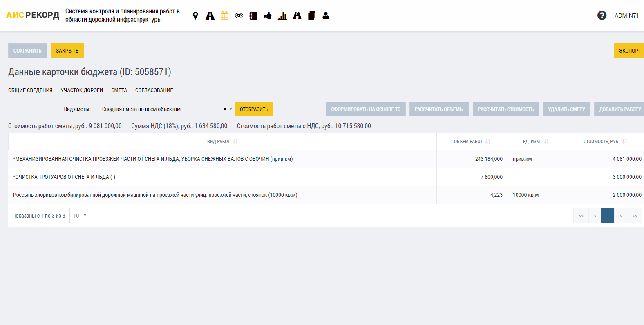Click РАССЧИТАТЬ СТОИМОСТЬ button
The image size is (644, 325).
pos(505,109)
